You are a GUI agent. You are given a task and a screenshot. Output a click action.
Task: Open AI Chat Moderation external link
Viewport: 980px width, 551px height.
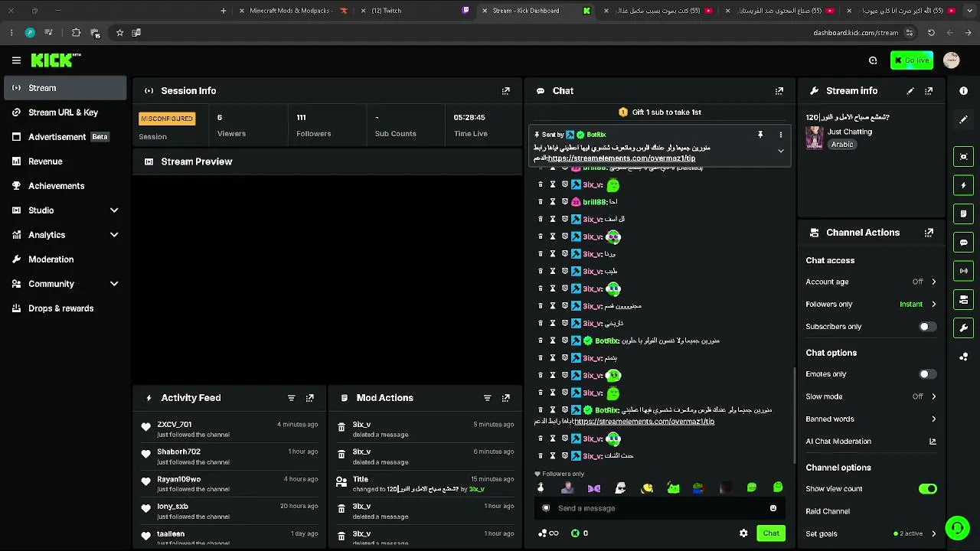coord(933,442)
